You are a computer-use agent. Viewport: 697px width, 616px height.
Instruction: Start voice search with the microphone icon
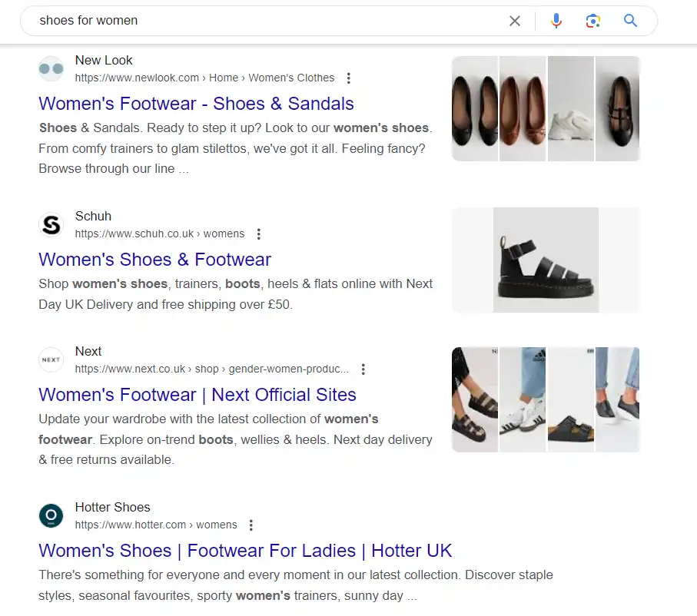click(556, 21)
